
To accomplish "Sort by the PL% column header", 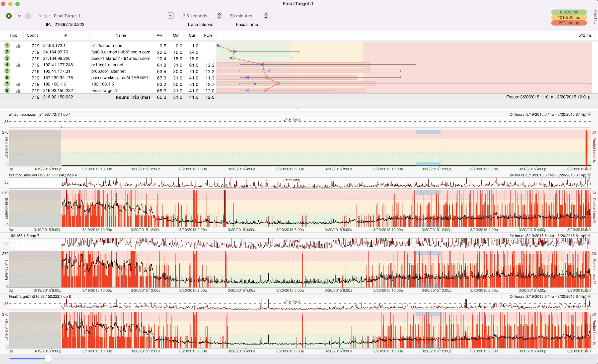I will (x=208, y=35).
